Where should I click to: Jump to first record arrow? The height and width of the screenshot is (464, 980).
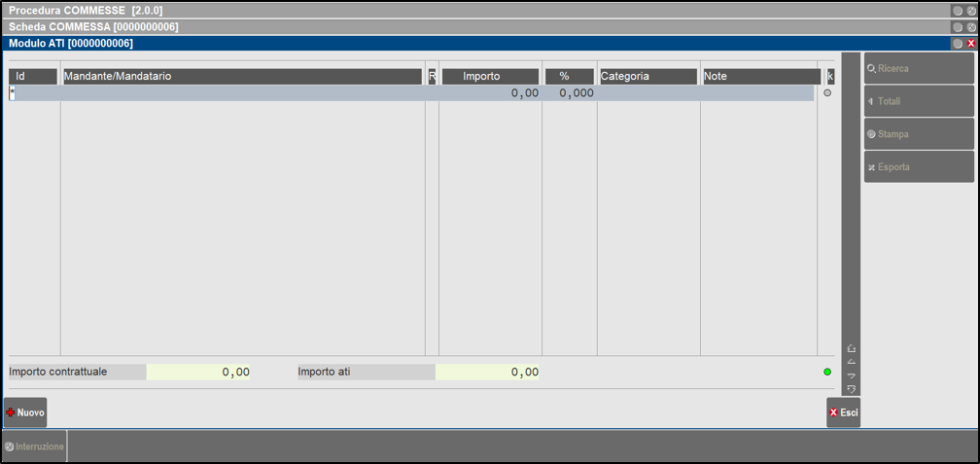(x=852, y=348)
